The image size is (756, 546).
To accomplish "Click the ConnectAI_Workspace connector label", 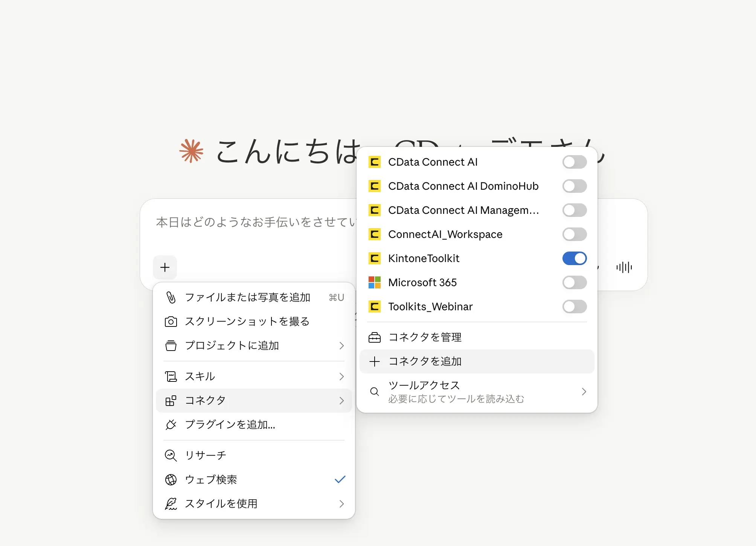I will (445, 234).
